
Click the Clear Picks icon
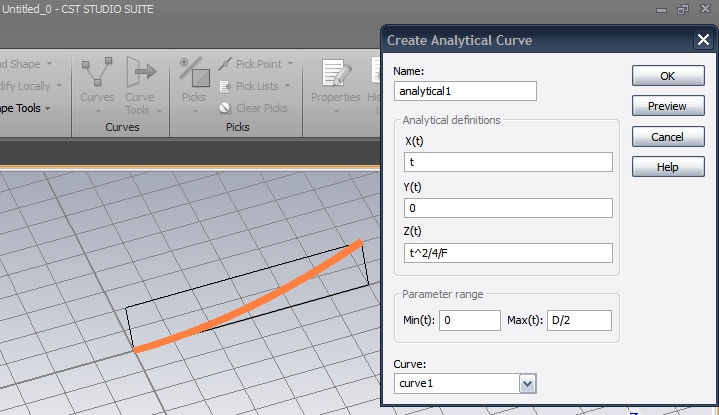tap(225, 108)
